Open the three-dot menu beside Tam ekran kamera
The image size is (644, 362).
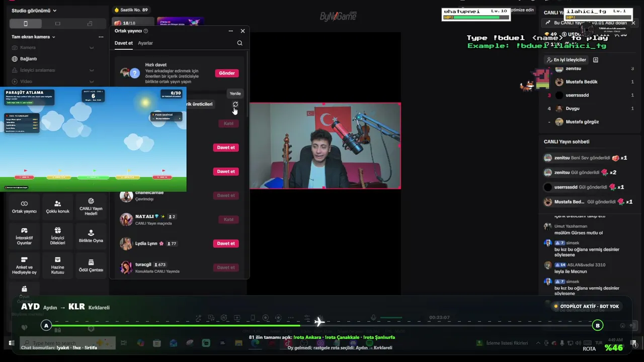point(101,37)
